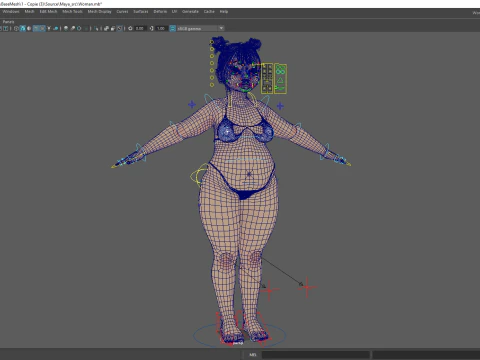Open the sRGB gamma view transform dropdown

click(x=200, y=29)
